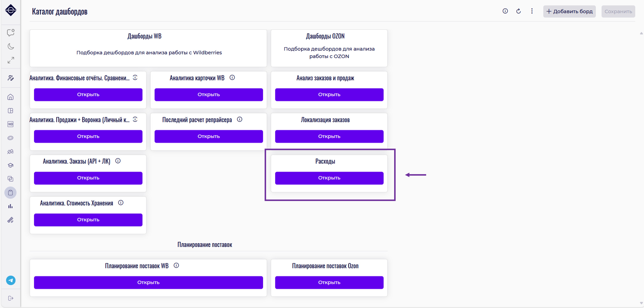Open the Расходы dashboard
644x308 pixels.
click(x=329, y=178)
